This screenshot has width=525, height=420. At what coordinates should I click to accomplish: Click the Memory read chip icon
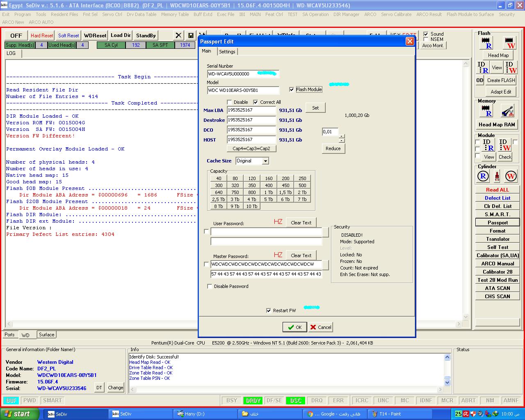click(486, 111)
